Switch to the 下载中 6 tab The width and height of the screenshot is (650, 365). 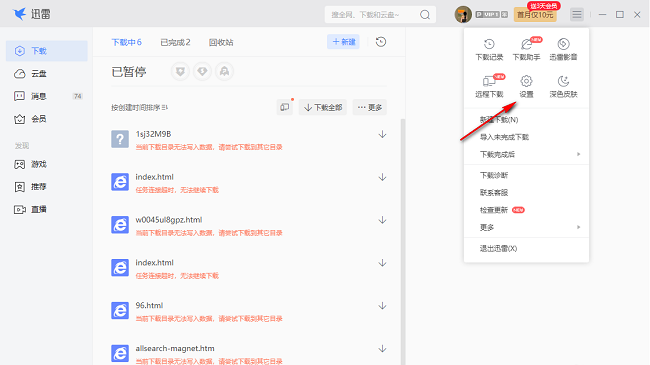[126, 42]
